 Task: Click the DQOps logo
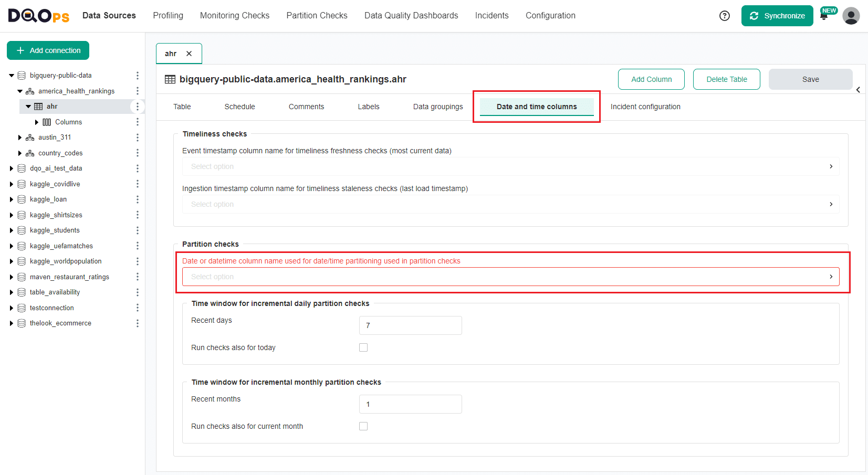click(x=37, y=15)
